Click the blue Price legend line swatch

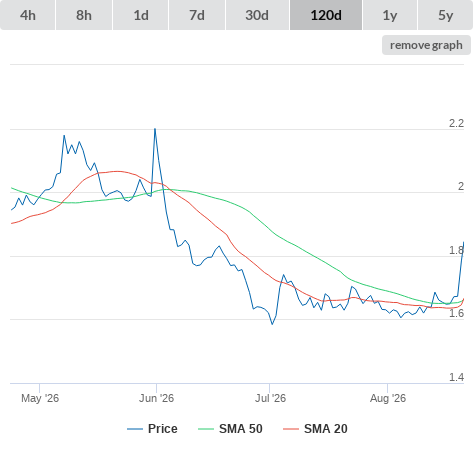coord(135,429)
